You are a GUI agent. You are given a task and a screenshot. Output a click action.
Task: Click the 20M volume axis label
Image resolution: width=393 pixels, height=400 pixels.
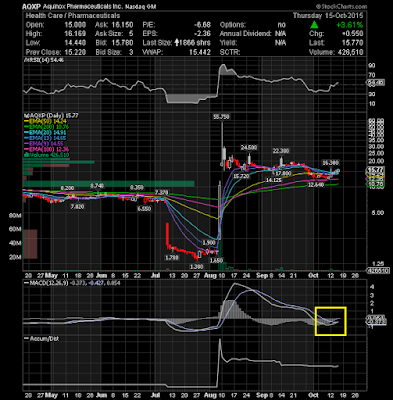pos(15,257)
